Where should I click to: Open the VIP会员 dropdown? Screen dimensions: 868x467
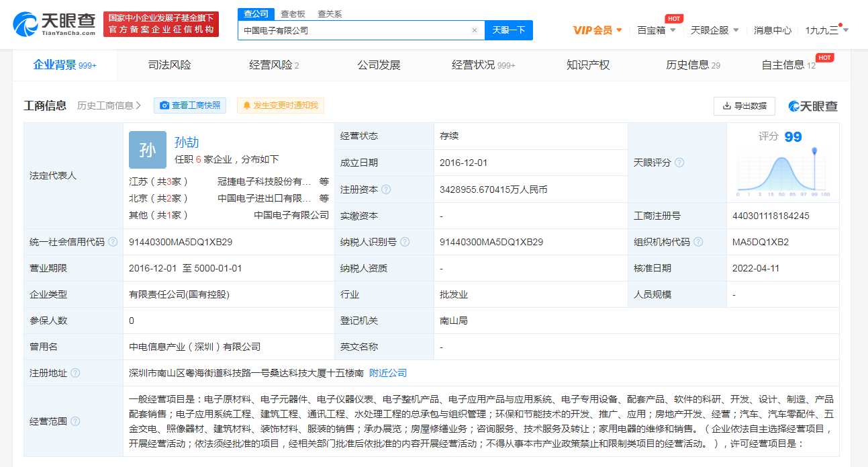[x=597, y=30]
